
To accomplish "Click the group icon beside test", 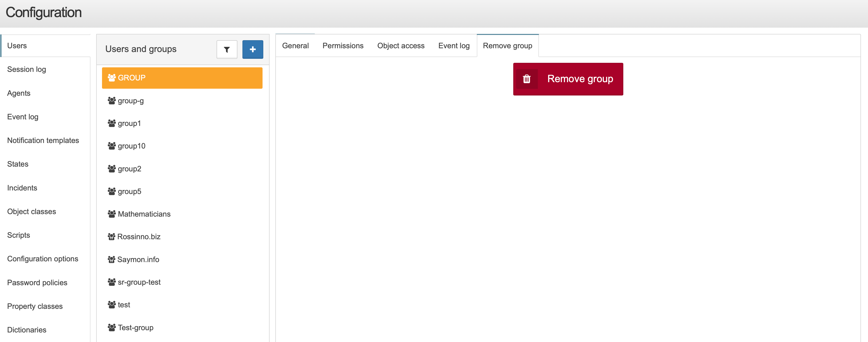I will tap(112, 305).
